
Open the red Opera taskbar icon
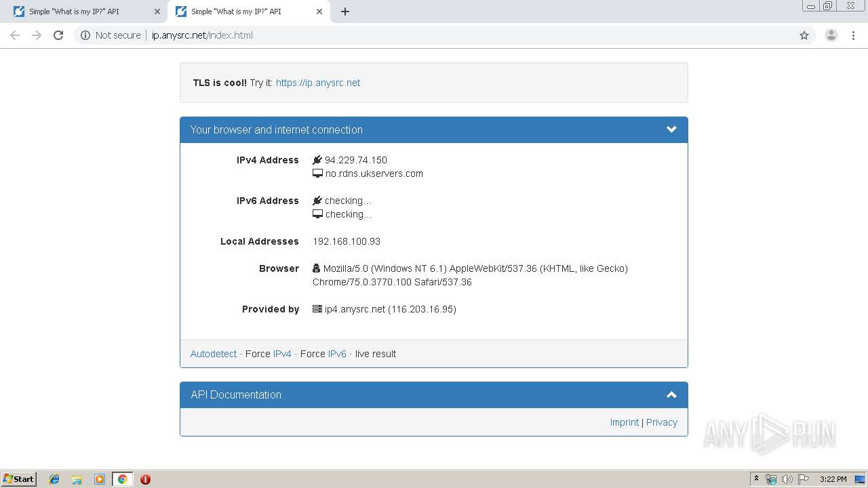point(145,479)
